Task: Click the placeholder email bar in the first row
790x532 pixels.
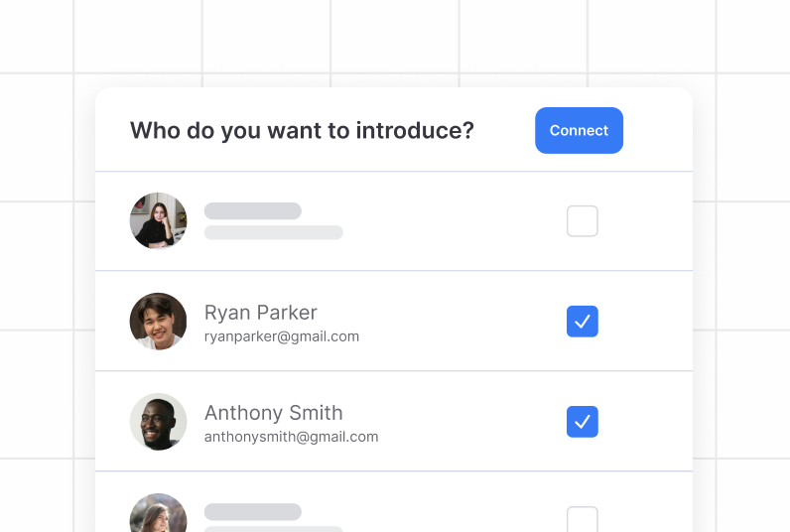Action: tap(273, 232)
